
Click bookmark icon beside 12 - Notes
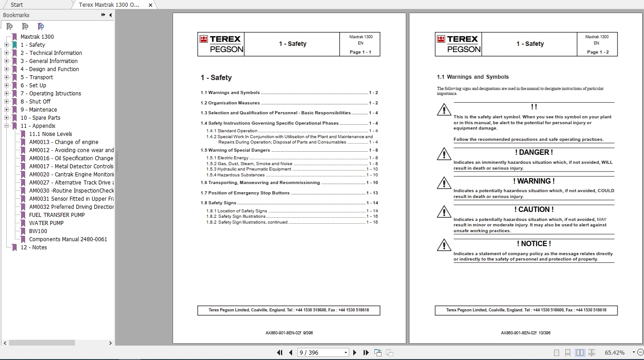click(14, 247)
